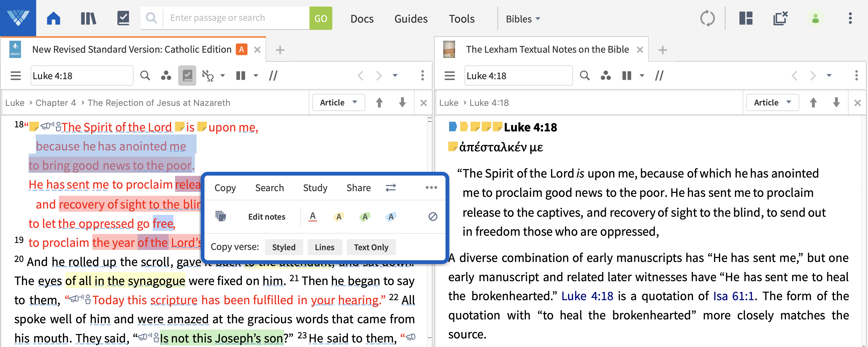Sync with the Logos cloud

pyautogui.click(x=708, y=18)
